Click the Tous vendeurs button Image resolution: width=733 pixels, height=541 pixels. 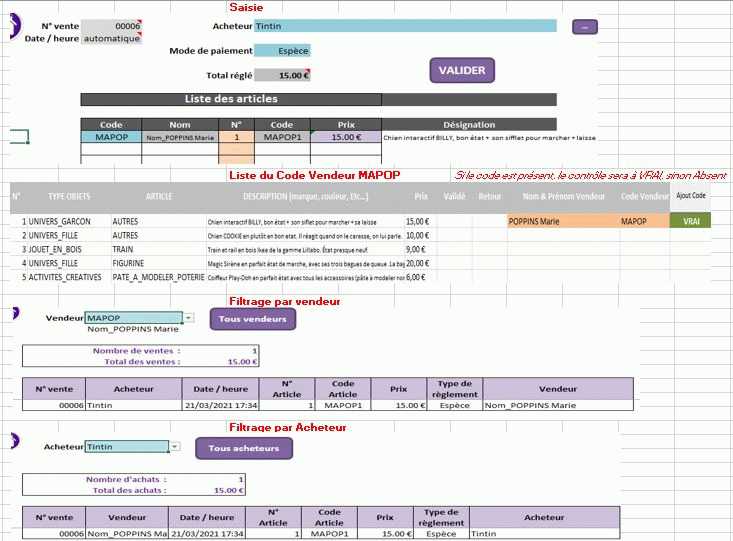tap(252, 319)
